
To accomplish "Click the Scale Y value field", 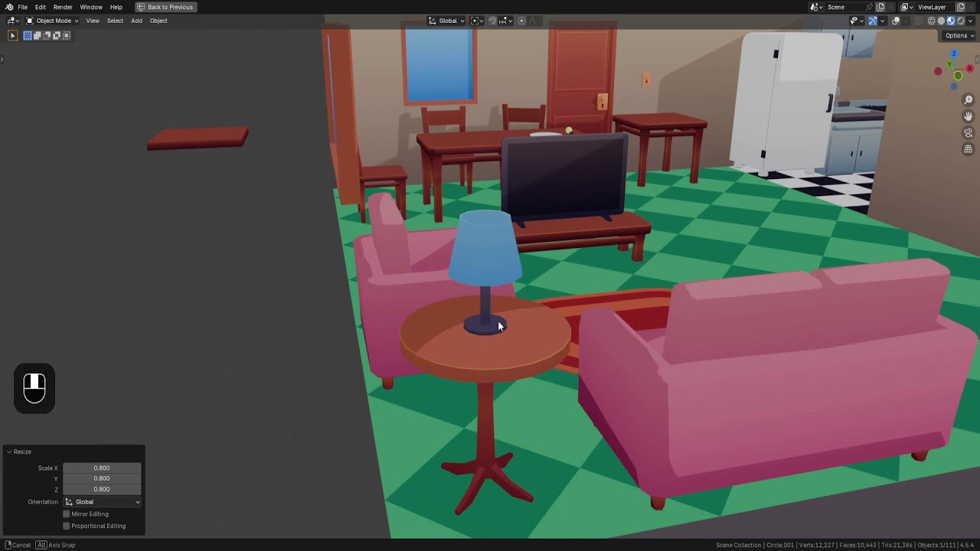I will point(102,478).
